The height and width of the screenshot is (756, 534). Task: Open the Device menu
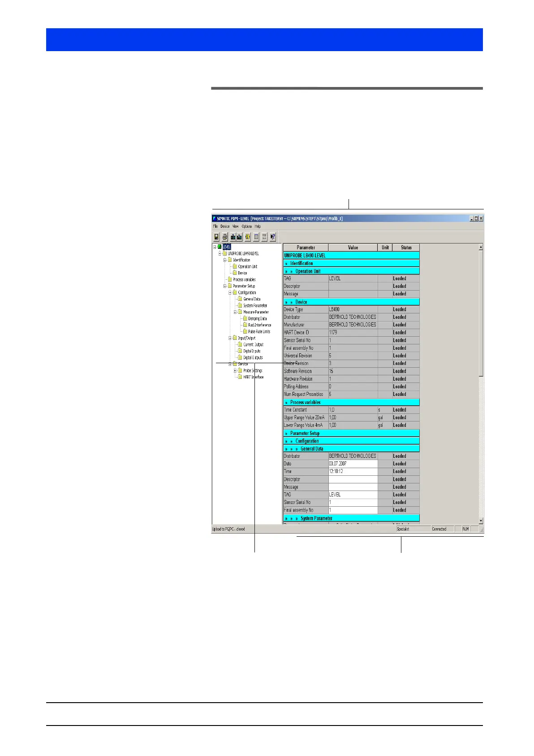[225, 226]
